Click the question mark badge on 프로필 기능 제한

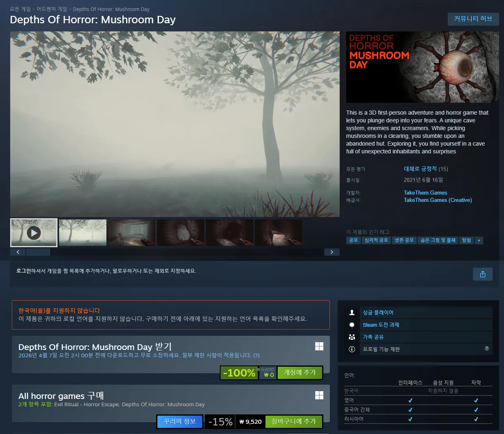click(x=487, y=349)
